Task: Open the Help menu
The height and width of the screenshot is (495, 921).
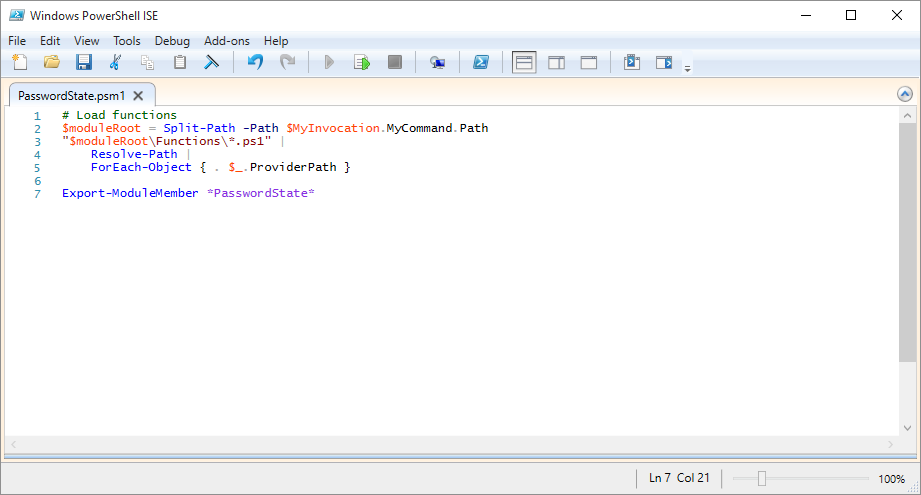Action: 276,41
